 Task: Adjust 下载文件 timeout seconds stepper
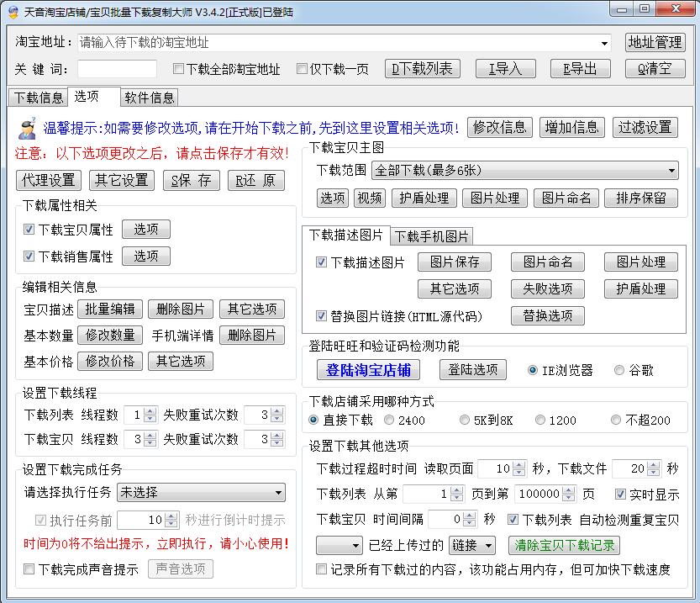click(654, 468)
